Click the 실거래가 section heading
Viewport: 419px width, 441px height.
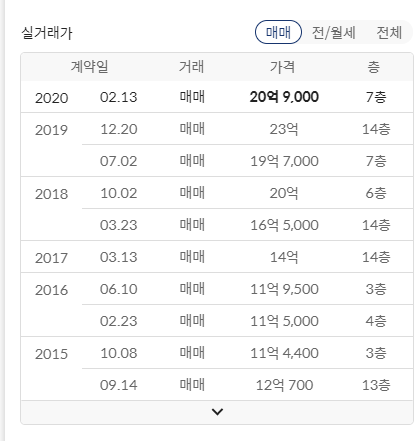(47, 33)
